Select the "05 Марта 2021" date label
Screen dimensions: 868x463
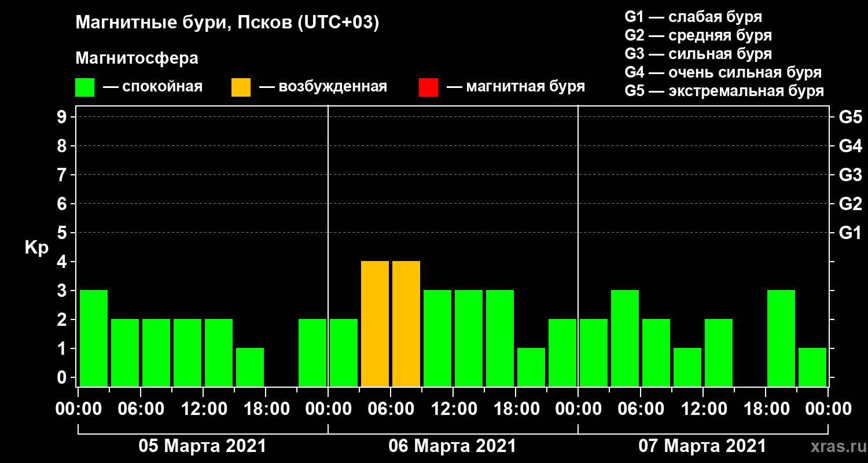pyautogui.click(x=203, y=446)
